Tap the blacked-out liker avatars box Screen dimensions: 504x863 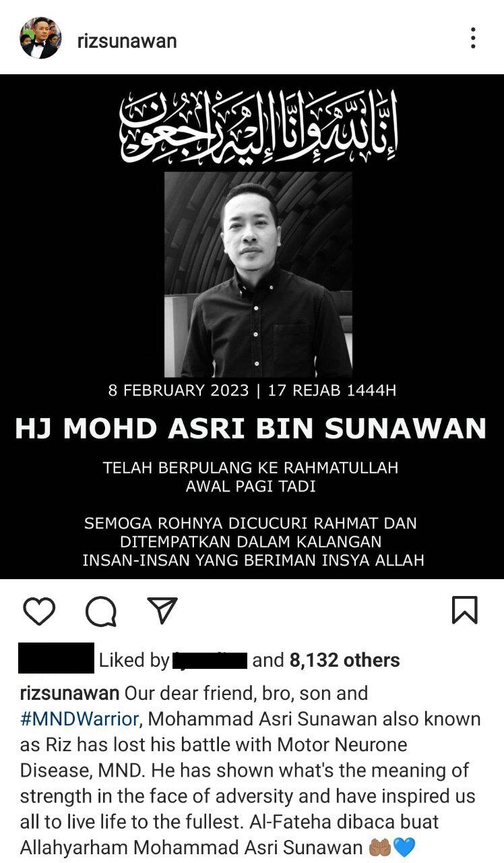[56, 658]
